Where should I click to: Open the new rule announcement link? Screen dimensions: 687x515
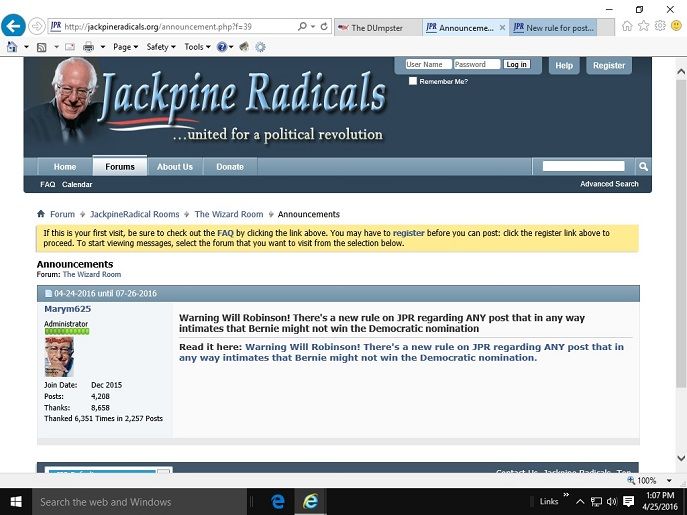coord(401,352)
